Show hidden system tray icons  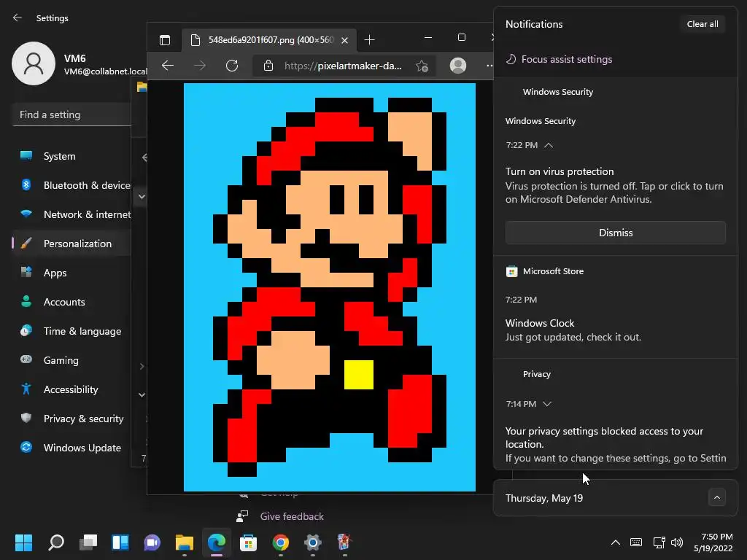pyautogui.click(x=616, y=542)
